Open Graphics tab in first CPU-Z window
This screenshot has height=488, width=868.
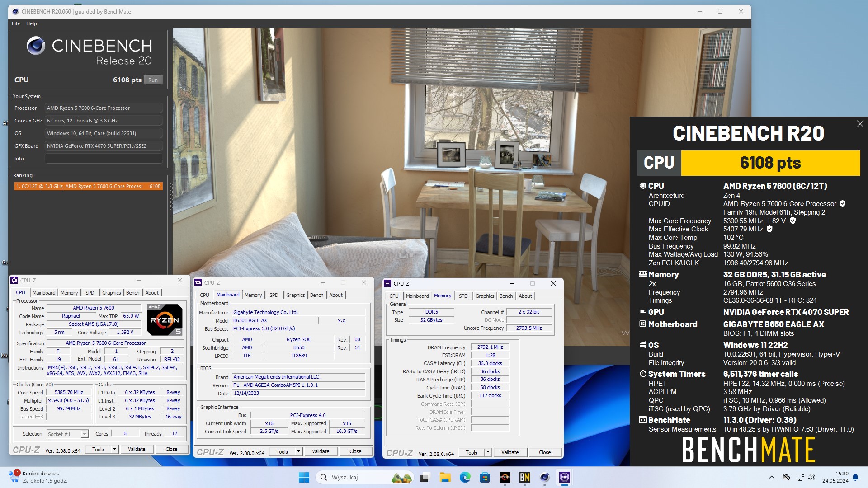coord(111,293)
